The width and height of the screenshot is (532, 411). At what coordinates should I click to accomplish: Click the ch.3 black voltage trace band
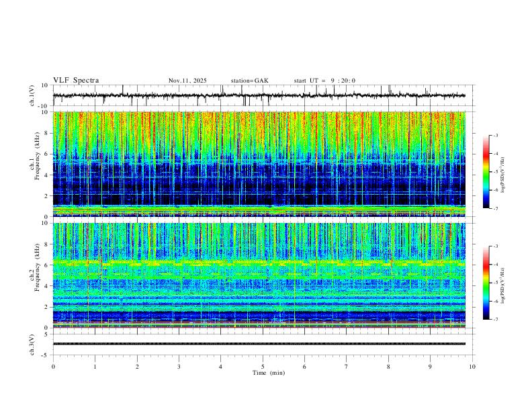[259, 344]
